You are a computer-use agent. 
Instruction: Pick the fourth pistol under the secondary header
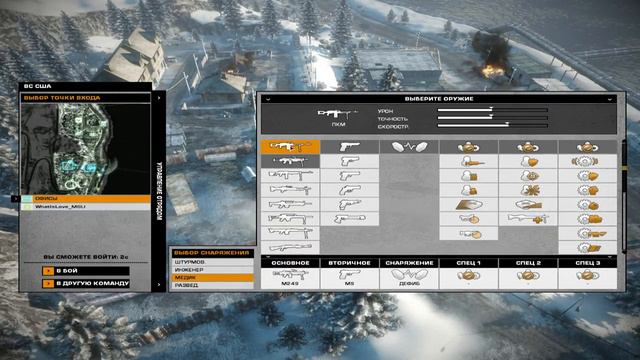pyautogui.click(x=350, y=204)
